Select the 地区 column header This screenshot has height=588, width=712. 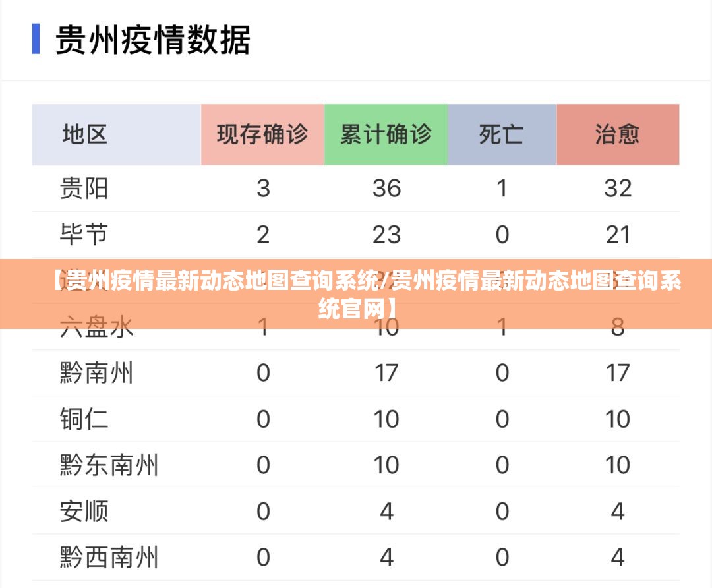click(85, 134)
